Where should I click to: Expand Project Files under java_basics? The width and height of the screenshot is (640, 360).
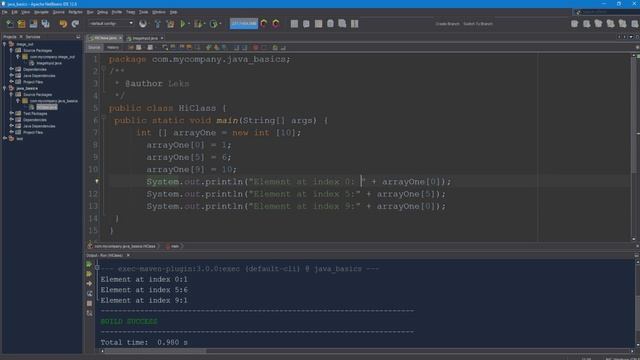[11, 132]
